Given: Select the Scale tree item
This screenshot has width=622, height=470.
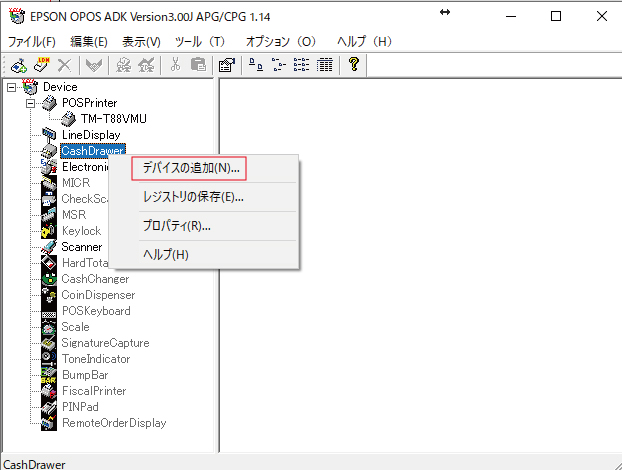Looking at the screenshot, I should click(75, 327).
